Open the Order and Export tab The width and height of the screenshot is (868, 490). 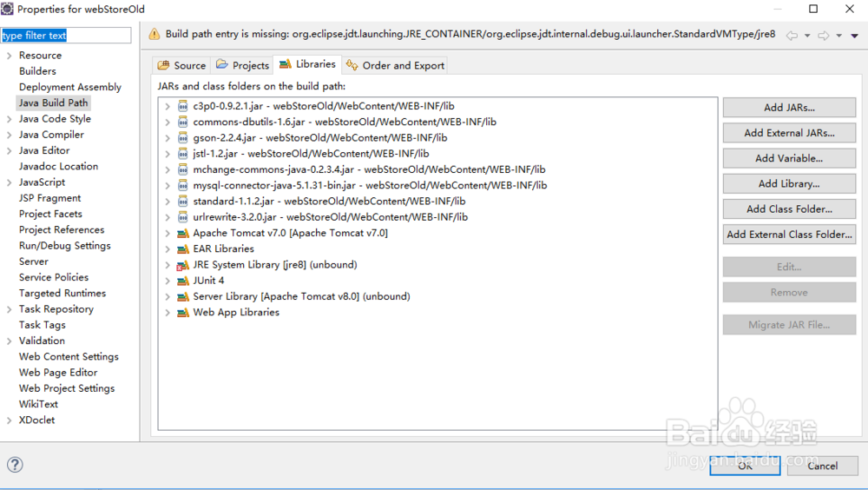click(395, 65)
